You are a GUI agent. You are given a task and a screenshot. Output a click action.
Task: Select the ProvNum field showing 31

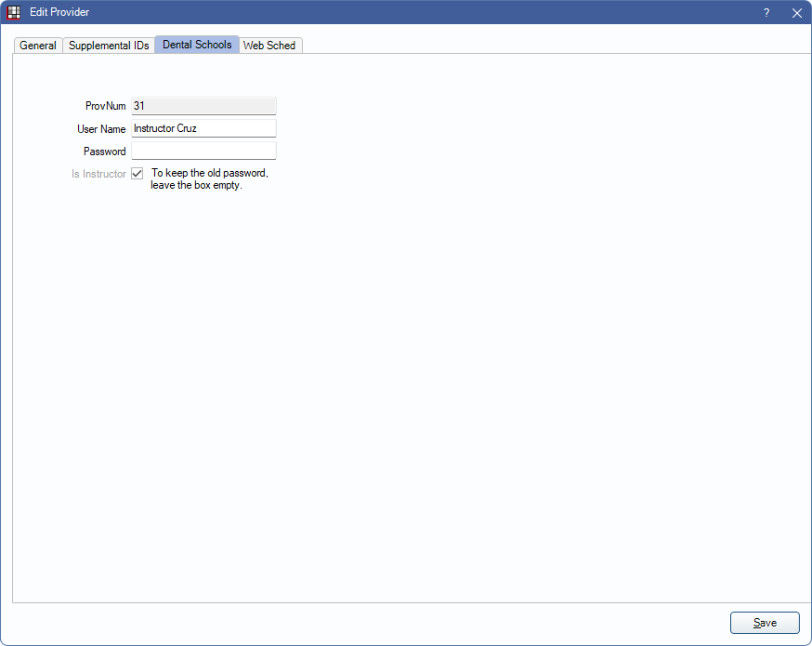point(203,106)
